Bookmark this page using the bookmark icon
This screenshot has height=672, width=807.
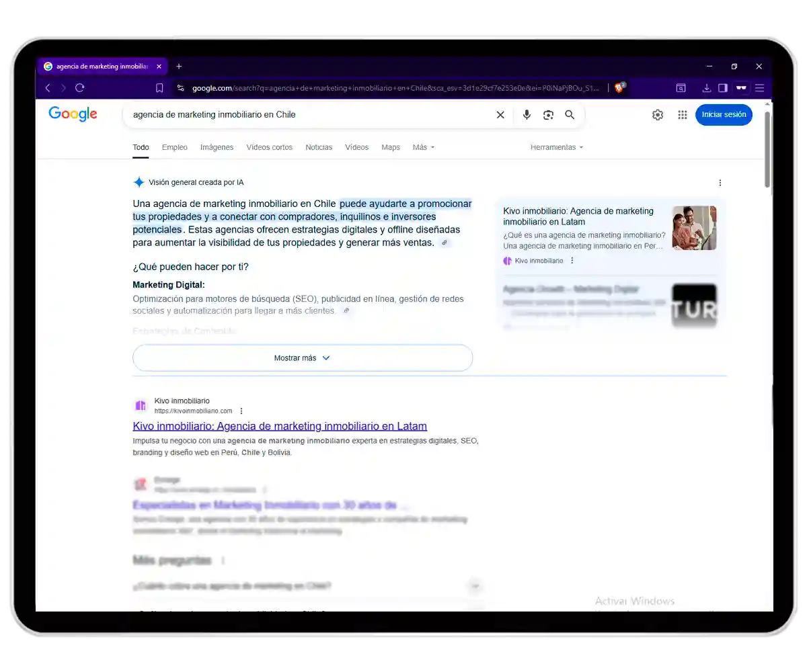click(159, 88)
